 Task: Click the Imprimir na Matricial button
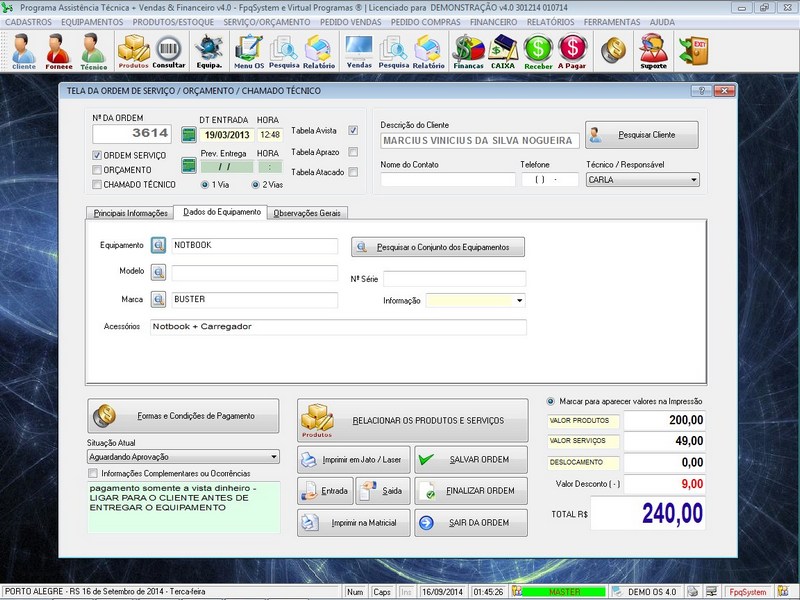coord(354,523)
